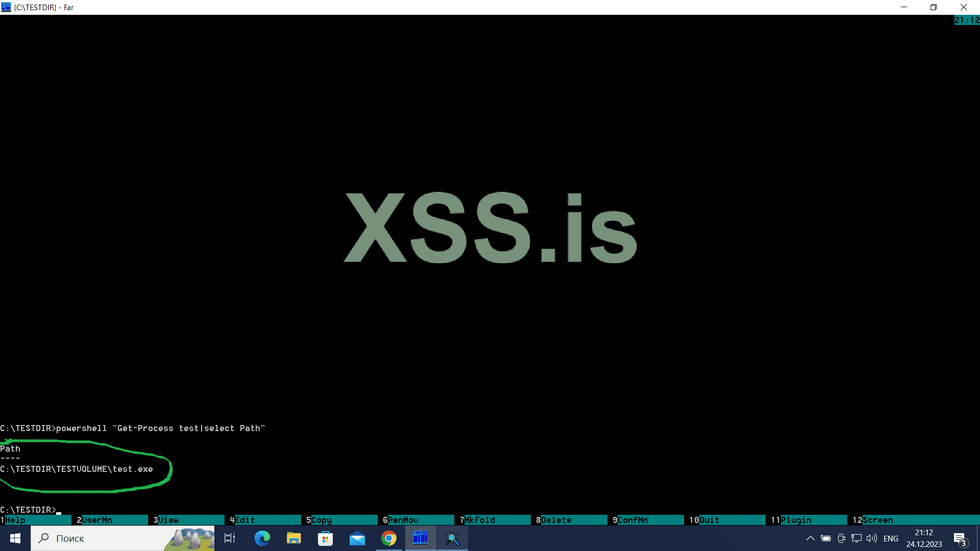This screenshot has height=551, width=980.
Task: Launch Microsoft Edge from taskbar
Action: (262, 538)
